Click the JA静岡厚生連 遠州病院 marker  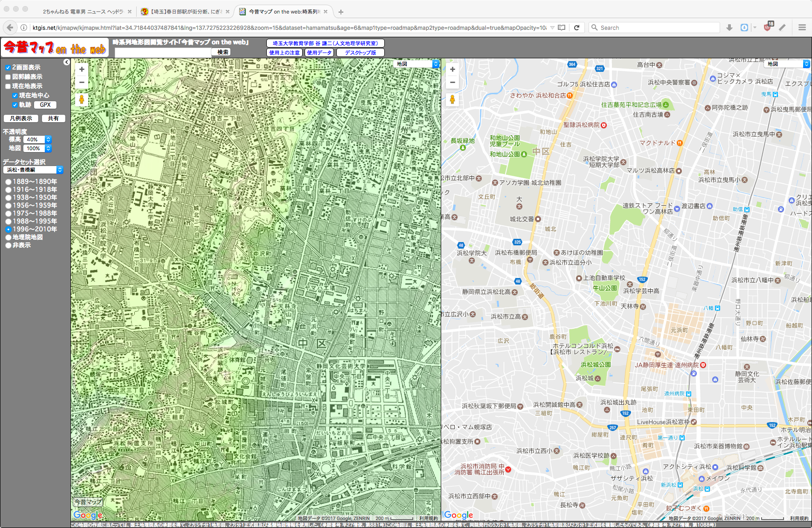coord(703,365)
